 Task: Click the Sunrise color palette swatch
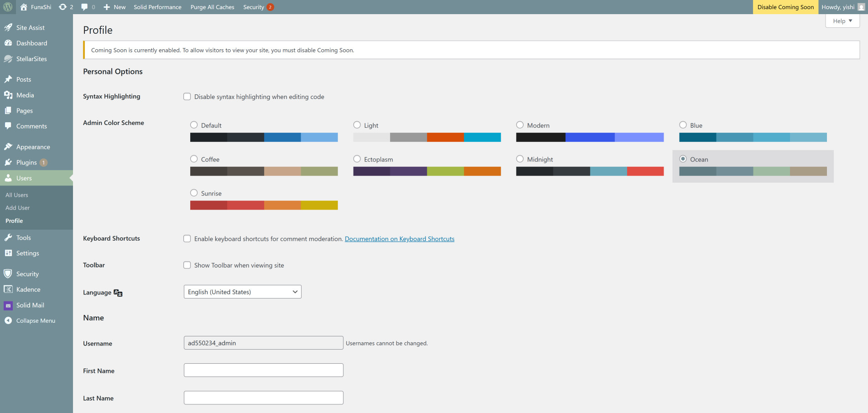click(x=264, y=205)
